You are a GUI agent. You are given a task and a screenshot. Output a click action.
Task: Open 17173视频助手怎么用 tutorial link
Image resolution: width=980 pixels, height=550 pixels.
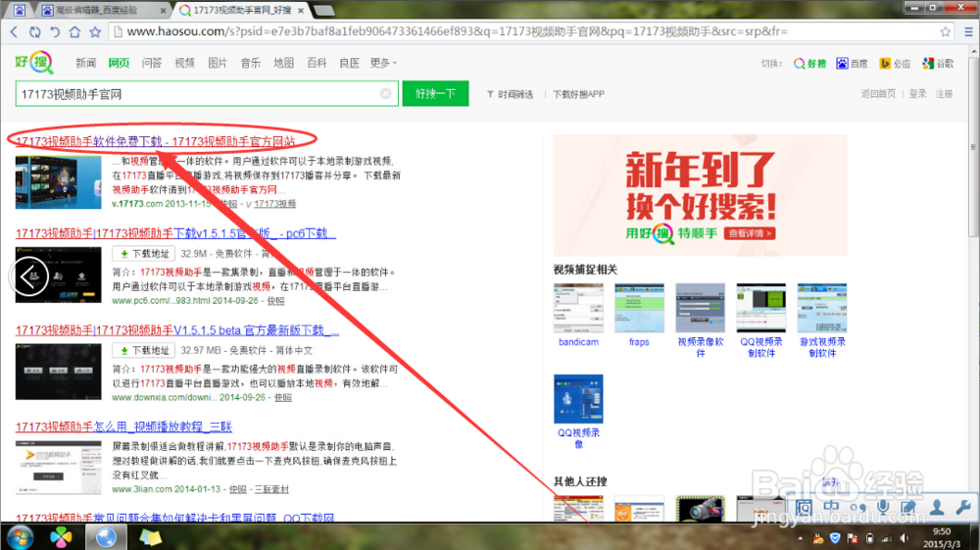click(x=123, y=426)
